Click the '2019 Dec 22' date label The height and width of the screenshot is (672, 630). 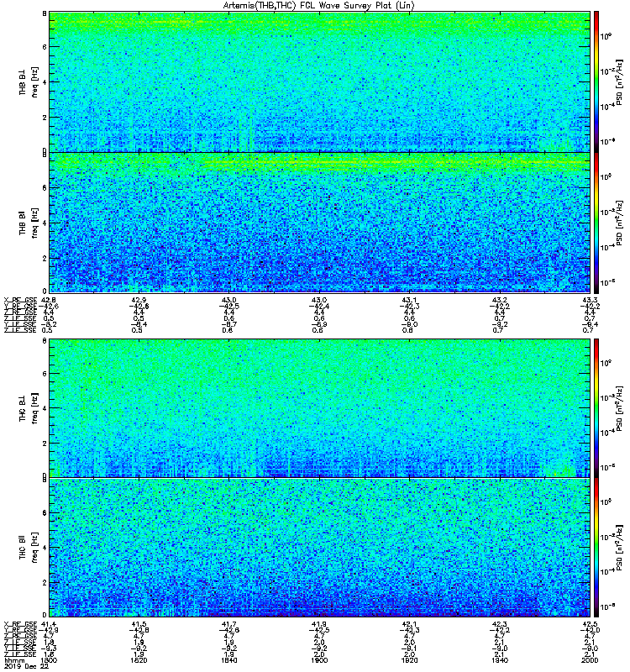point(26,666)
